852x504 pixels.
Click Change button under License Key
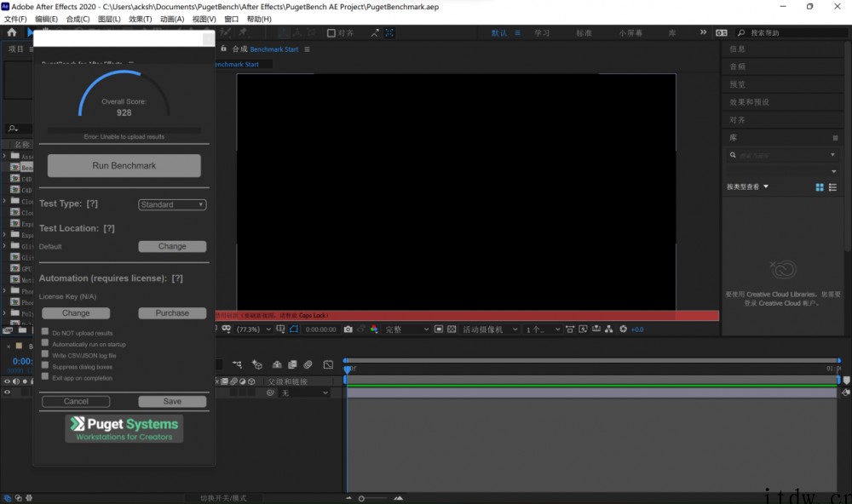tap(76, 313)
